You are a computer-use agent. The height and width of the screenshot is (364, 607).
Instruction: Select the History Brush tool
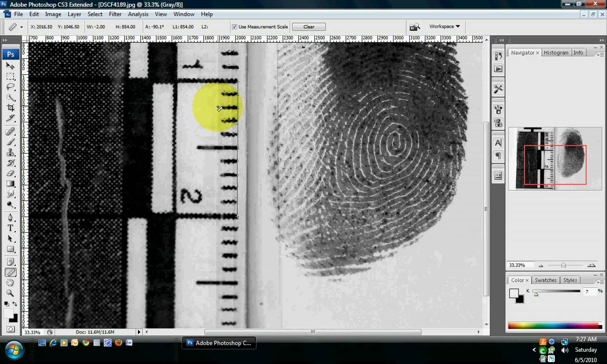pyautogui.click(x=10, y=163)
